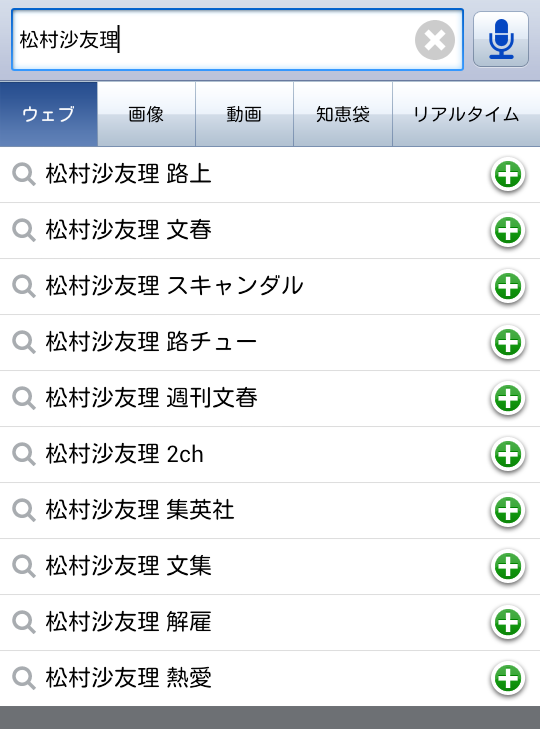Clear the search field with X icon
The height and width of the screenshot is (729, 540).
click(x=435, y=40)
